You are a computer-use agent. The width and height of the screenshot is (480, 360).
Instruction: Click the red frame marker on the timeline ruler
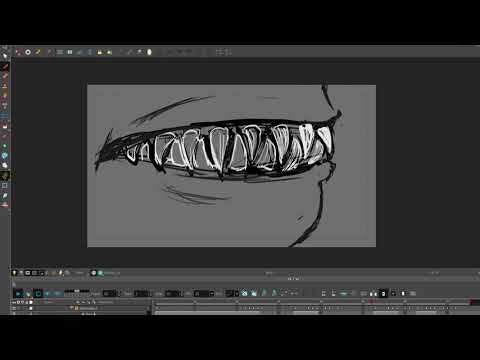(371, 302)
